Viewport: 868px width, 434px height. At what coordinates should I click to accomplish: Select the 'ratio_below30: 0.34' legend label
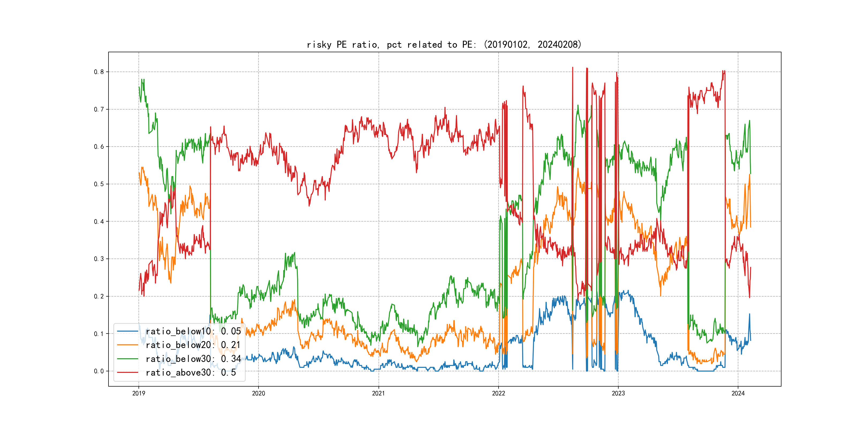193,359
